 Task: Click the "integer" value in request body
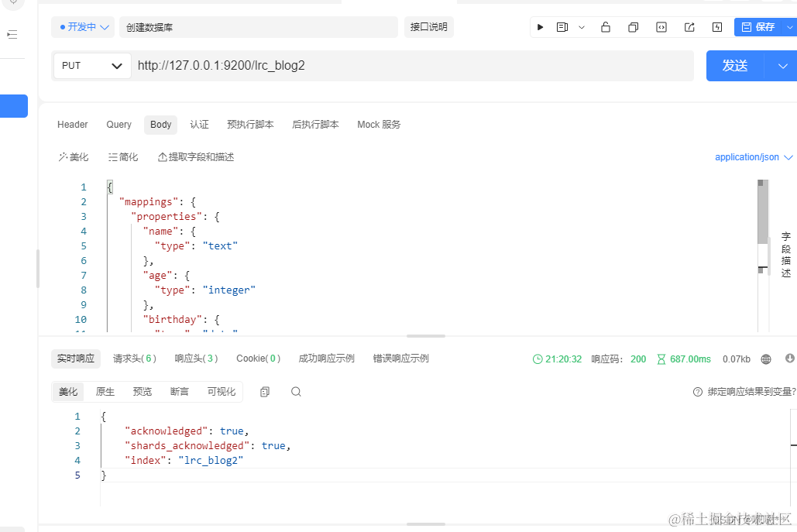tap(228, 290)
